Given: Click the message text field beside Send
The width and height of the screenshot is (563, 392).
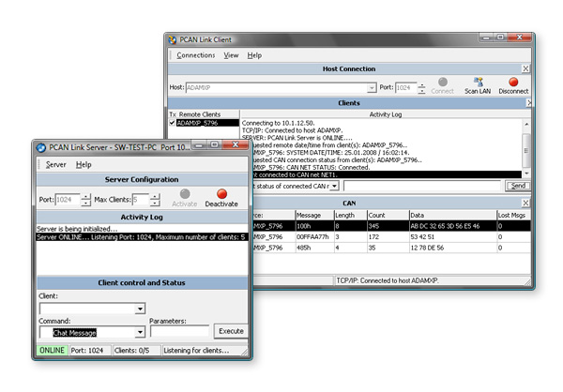Looking at the screenshot, I should (422, 186).
